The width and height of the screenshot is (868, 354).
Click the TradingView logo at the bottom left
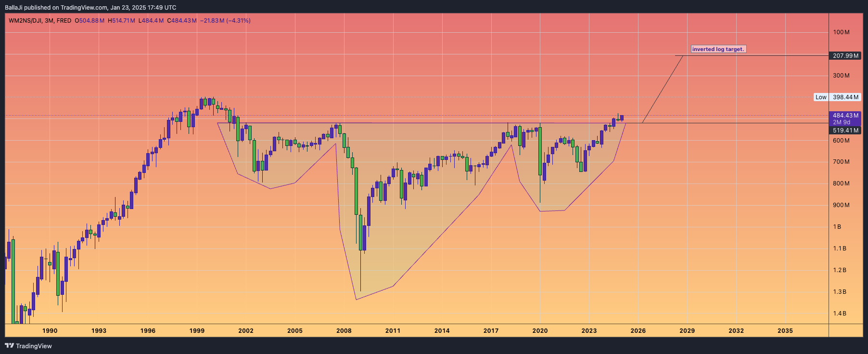28,346
